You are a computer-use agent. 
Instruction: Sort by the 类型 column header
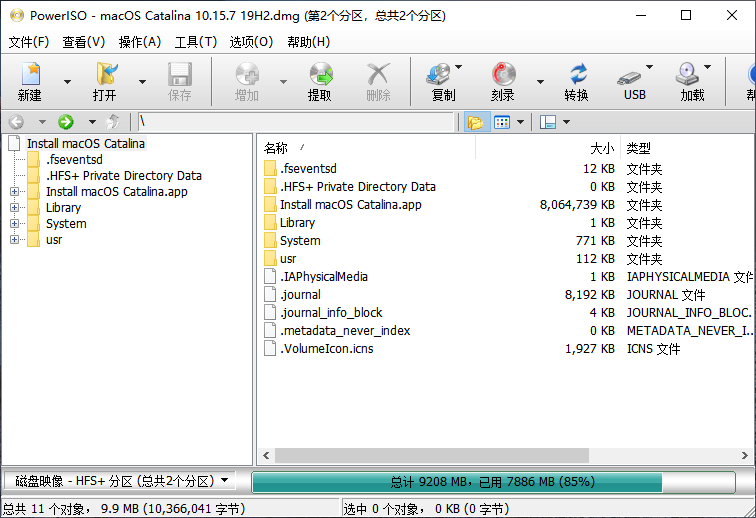tap(688, 148)
